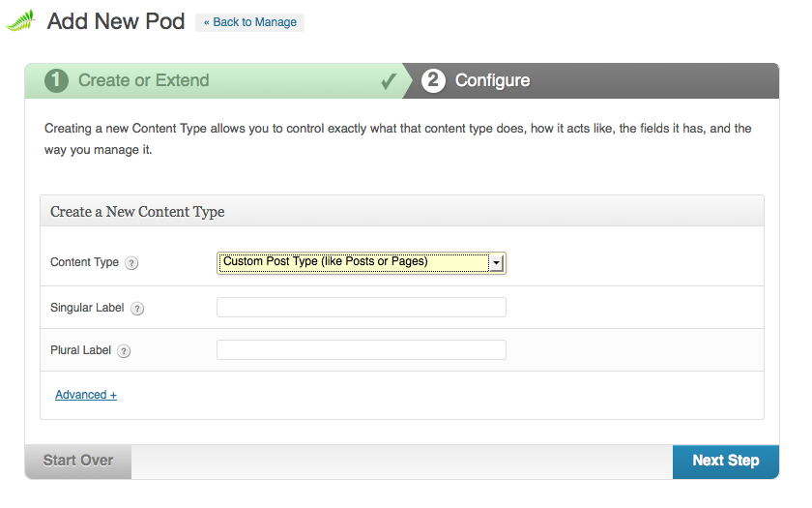Follow the Back to Manage link
This screenshot has height=508, width=812.
[x=250, y=22]
